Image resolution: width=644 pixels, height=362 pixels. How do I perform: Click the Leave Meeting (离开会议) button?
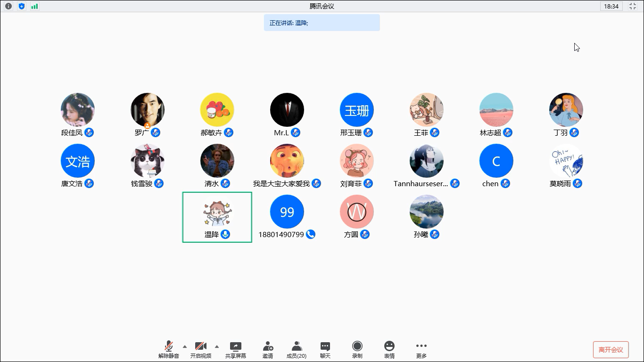pyautogui.click(x=611, y=350)
